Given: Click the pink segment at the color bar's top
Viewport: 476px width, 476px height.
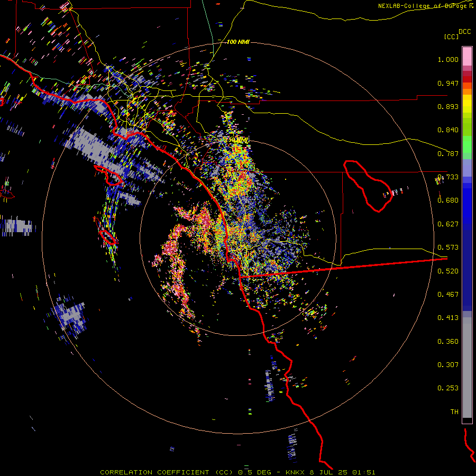Looking at the screenshot, I should click(x=467, y=56).
